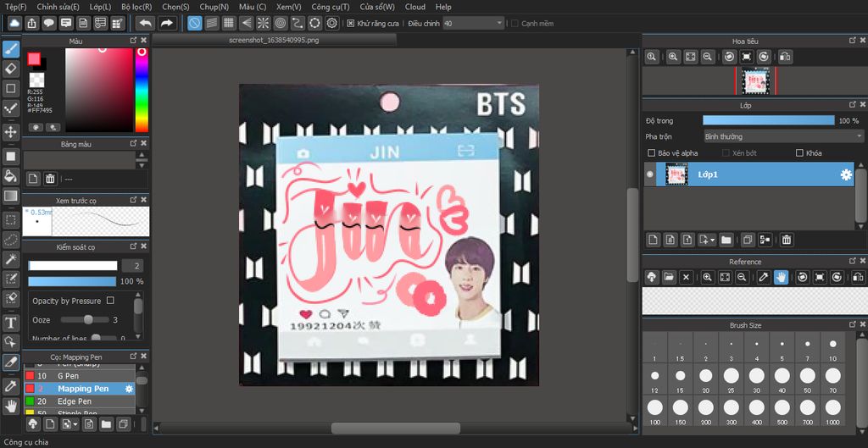
Task: Click zoom out icon in Hoa tiêu panel
Action: click(707, 57)
